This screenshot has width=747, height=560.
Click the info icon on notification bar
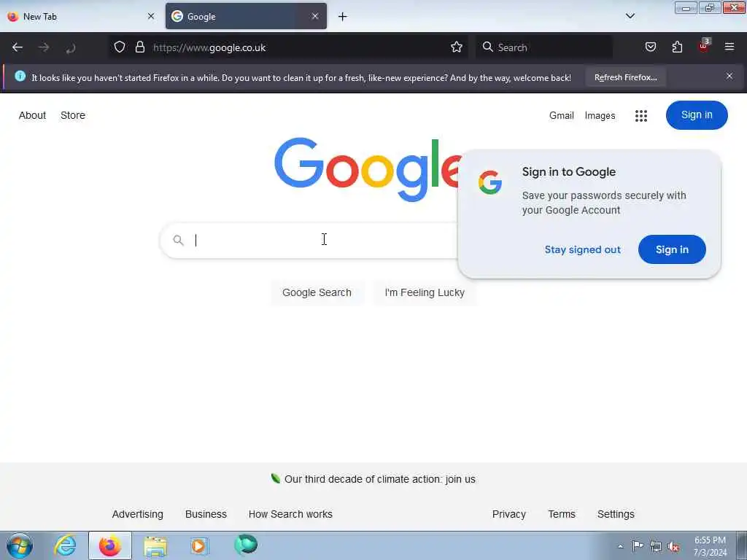coord(20,76)
